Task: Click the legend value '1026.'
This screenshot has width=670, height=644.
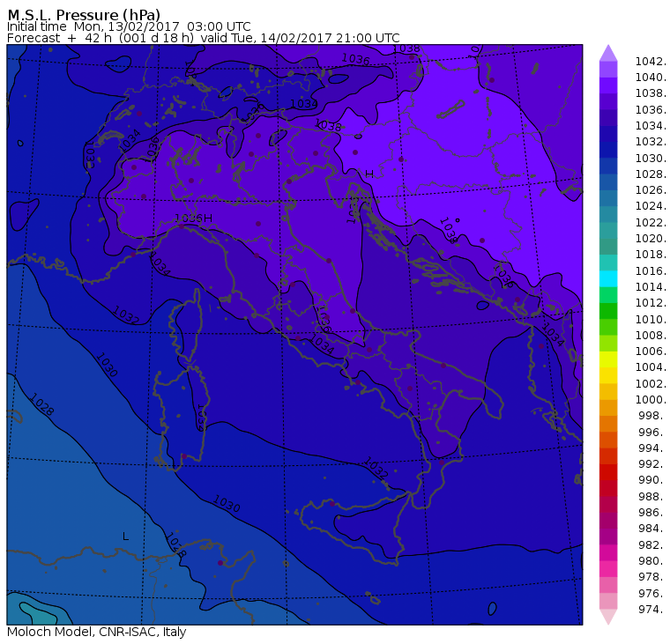Action: 651,190
